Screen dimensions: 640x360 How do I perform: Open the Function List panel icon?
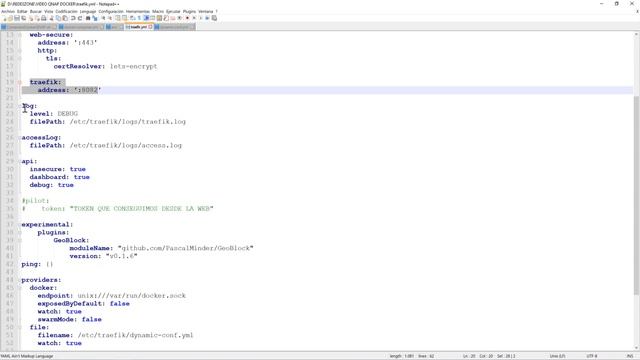point(167,18)
